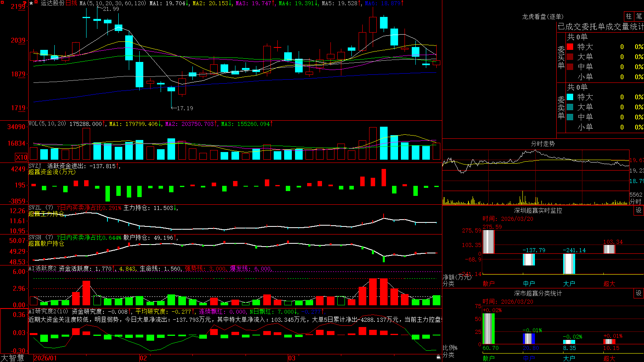Image resolution: width=644 pixels, height=362 pixels.
Task: Click the 委买单 vertical label
Action: coord(561,58)
